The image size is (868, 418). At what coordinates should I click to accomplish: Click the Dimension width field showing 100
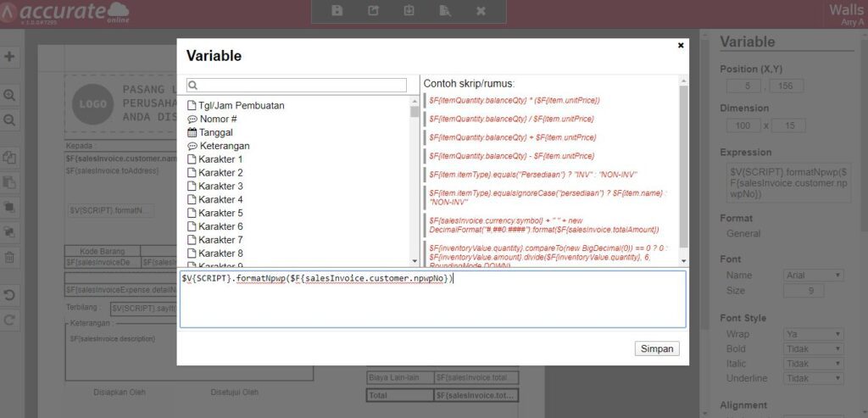[743, 125]
